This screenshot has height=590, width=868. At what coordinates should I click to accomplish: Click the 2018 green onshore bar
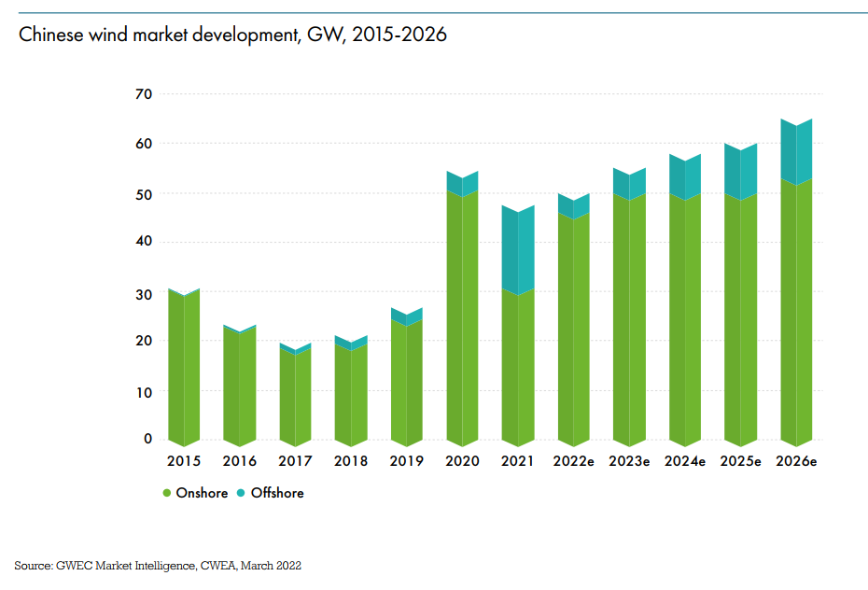click(x=351, y=397)
